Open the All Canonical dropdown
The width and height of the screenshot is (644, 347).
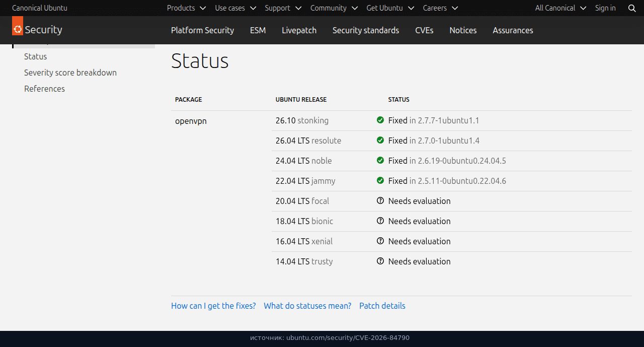point(561,8)
